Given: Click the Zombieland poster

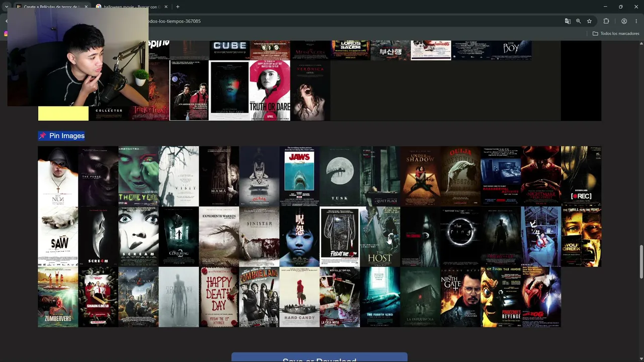Looking at the screenshot, I should click(x=259, y=297).
